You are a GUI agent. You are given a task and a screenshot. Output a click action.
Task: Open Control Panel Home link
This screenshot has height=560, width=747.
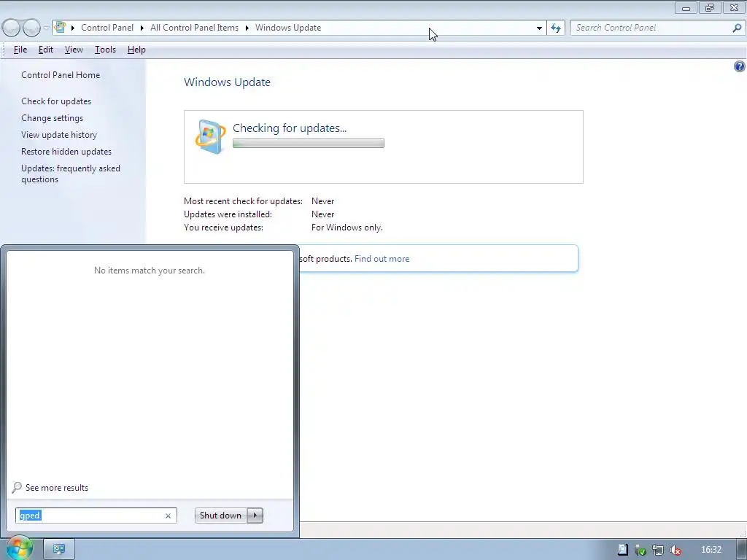click(61, 75)
